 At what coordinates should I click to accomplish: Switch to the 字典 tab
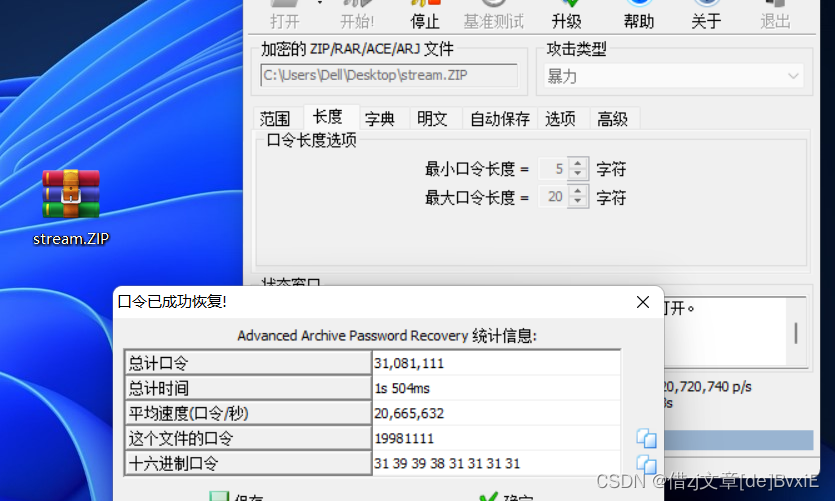[380, 118]
